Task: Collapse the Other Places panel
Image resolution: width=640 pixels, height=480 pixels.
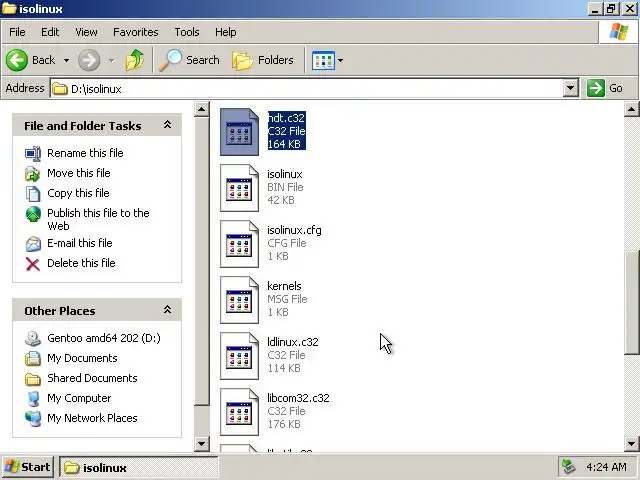Action: point(167,310)
